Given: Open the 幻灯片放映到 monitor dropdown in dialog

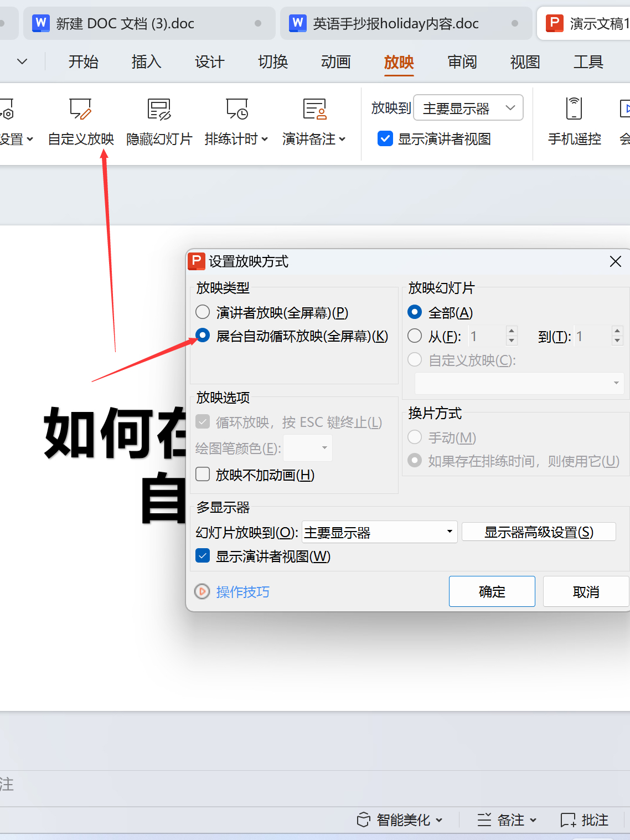Looking at the screenshot, I should tap(380, 532).
